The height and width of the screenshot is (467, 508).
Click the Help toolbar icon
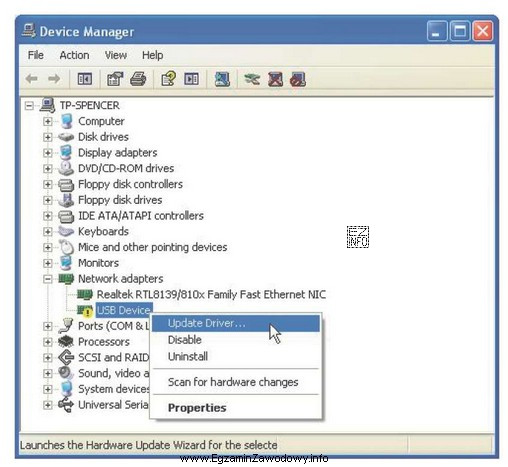[x=168, y=79]
